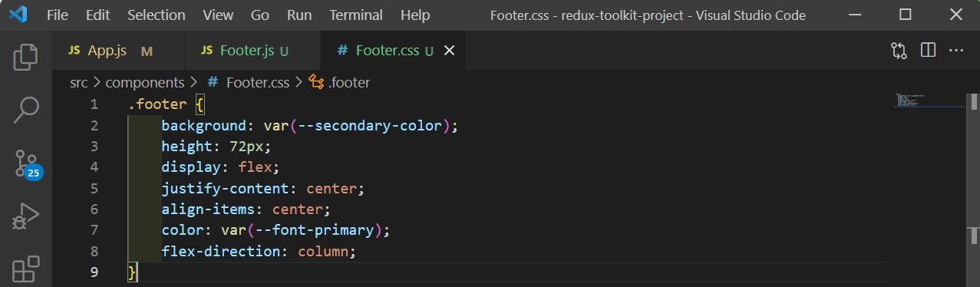Open the Terminal menu
This screenshot has height=287, width=980.
point(356,15)
